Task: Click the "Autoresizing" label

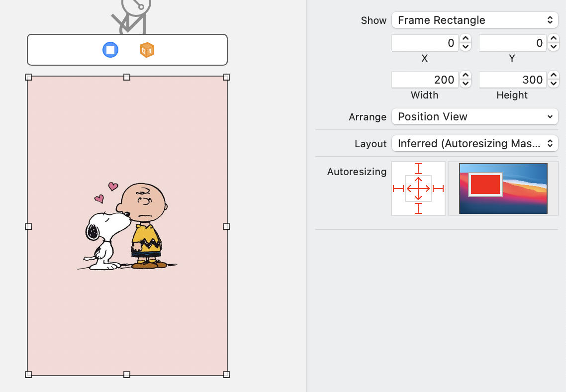Action: (357, 172)
